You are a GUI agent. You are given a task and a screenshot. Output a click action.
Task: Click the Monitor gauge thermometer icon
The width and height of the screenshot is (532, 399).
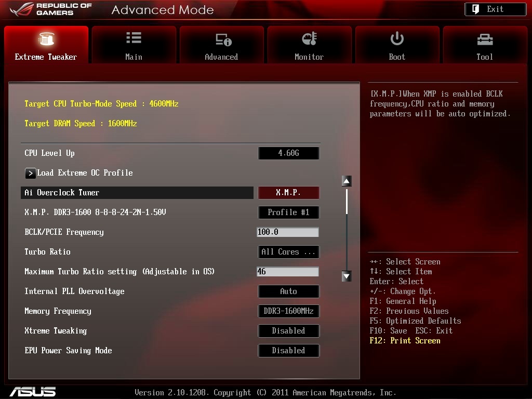pos(310,38)
